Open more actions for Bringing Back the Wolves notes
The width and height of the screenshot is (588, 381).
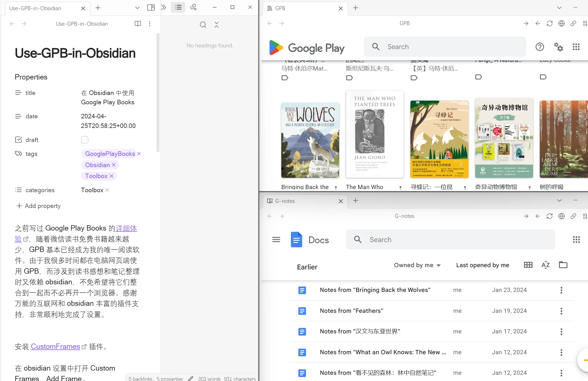click(x=561, y=290)
